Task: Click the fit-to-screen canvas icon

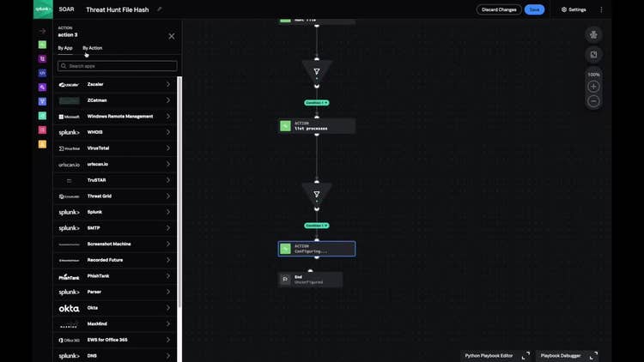Action: click(593, 55)
